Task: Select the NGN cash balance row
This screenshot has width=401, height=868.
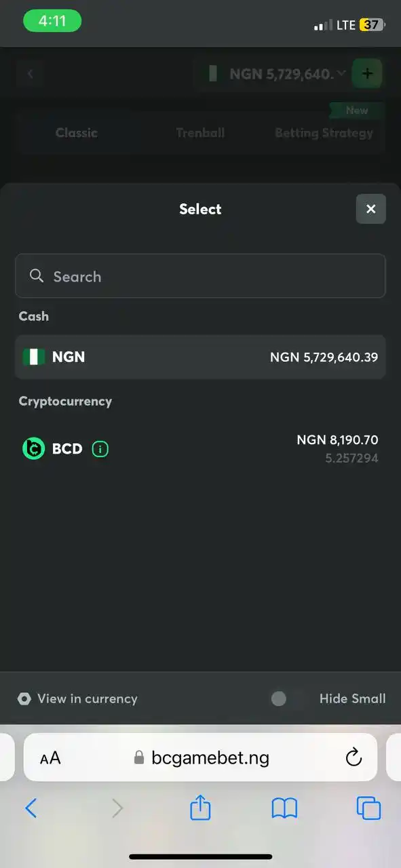Action: point(200,357)
